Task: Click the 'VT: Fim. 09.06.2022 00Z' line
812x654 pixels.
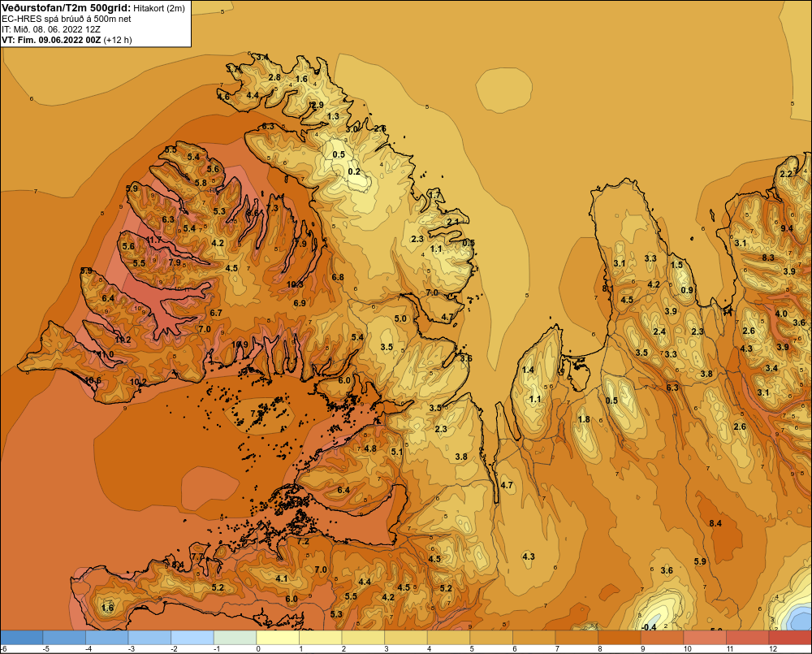Action: point(51,40)
